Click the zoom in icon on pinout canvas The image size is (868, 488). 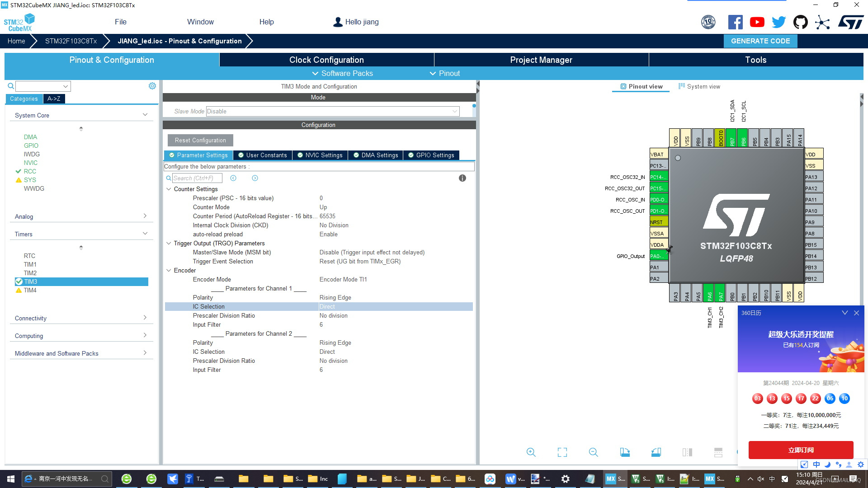pyautogui.click(x=531, y=451)
